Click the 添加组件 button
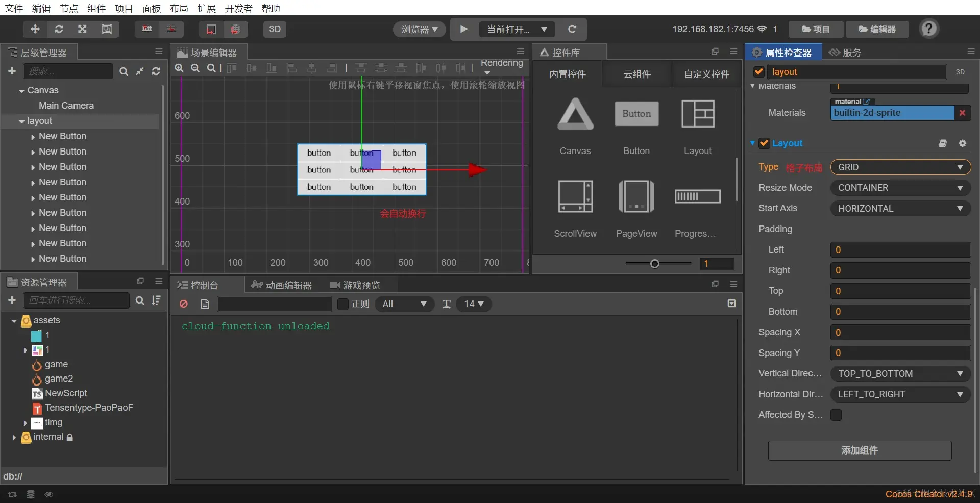Viewport: 980px width, 503px height. 860,450
